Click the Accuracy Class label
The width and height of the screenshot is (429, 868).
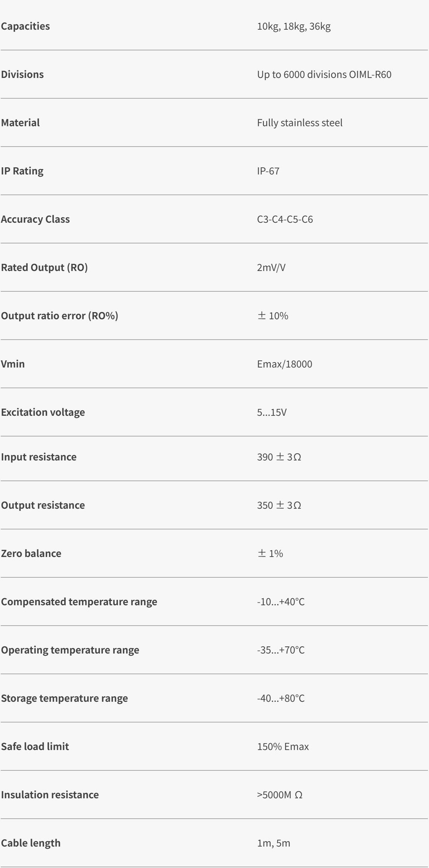pyautogui.click(x=35, y=219)
